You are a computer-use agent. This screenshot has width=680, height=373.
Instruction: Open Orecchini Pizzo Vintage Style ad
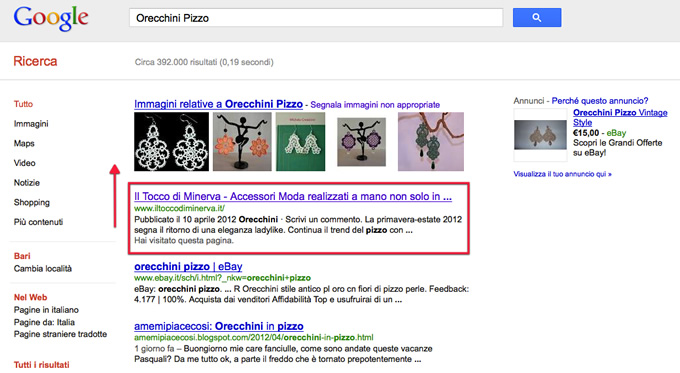tap(620, 118)
